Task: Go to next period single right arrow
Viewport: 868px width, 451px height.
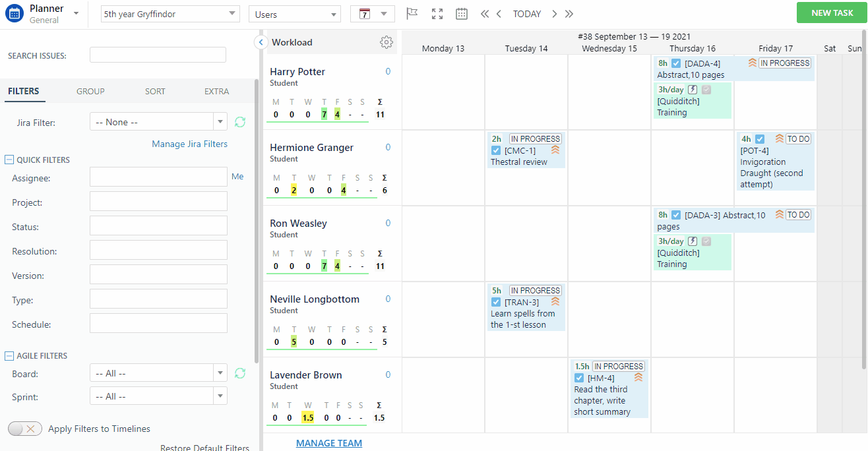Action: 554,14
